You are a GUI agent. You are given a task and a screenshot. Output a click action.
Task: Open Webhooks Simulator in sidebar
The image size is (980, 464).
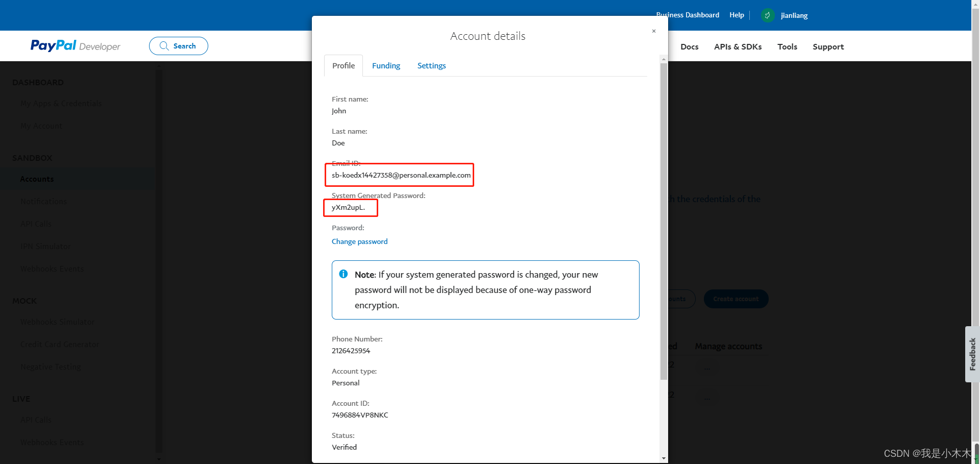pos(57,322)
